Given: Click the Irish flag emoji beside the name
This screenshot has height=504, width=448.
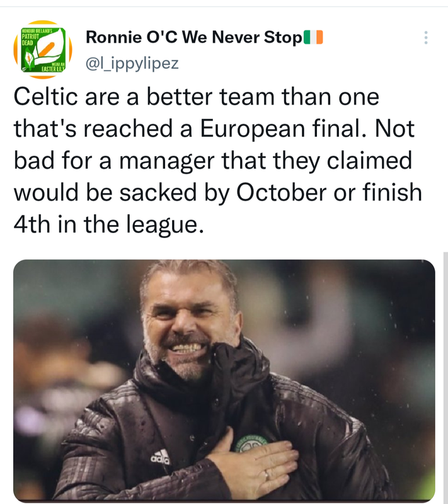Looking at the screenshot, I should (313, 38).
